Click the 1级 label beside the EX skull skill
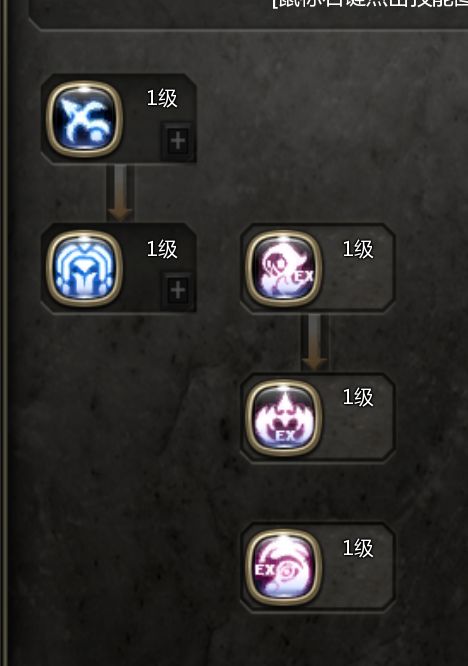468x666 pixels. tap(358, 249)
